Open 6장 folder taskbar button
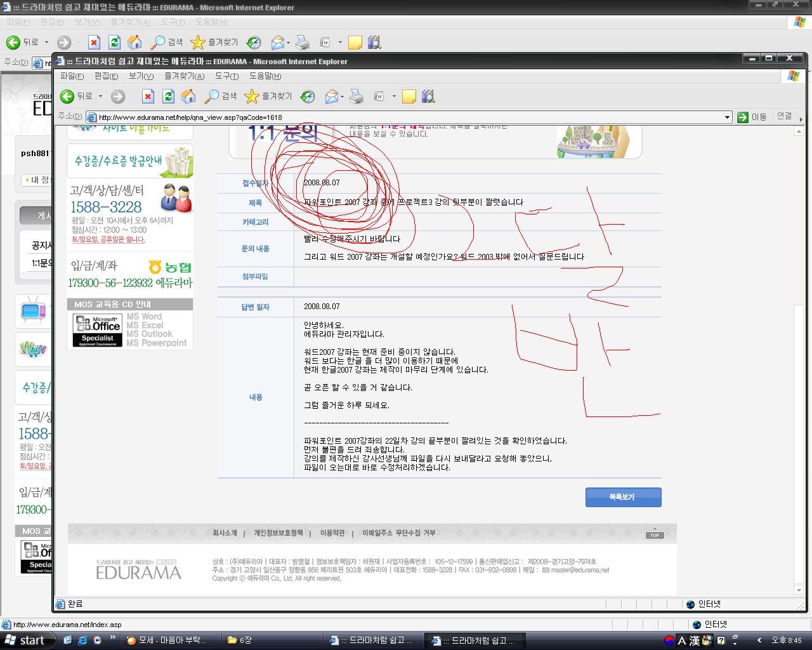The height and width of the screenshot is (650, 812). (270, 640)
